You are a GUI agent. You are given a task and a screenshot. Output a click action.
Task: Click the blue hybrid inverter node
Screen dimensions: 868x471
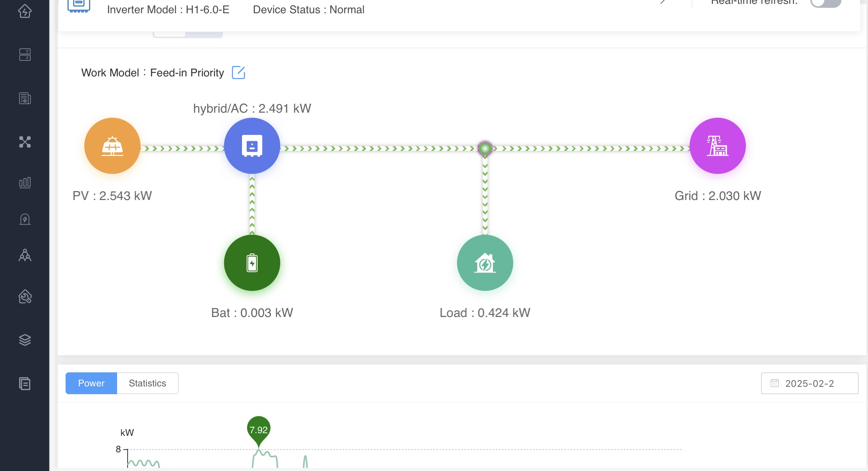[x=252, y=146]
